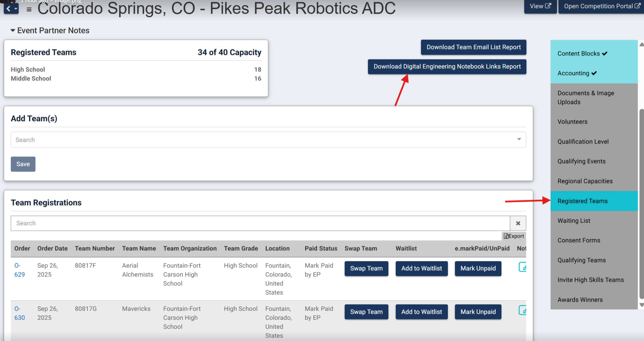The image size is (644, 341).
Task: Click the High School count row
Action: (x=136, y=69)
